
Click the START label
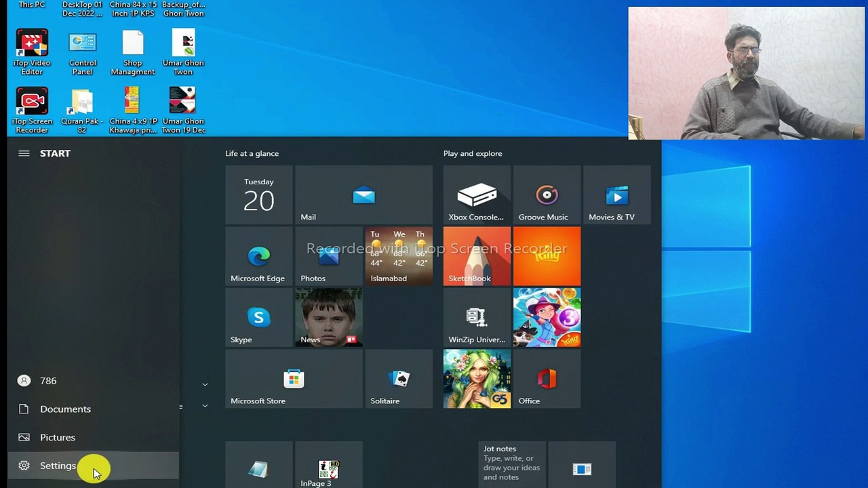55,153
